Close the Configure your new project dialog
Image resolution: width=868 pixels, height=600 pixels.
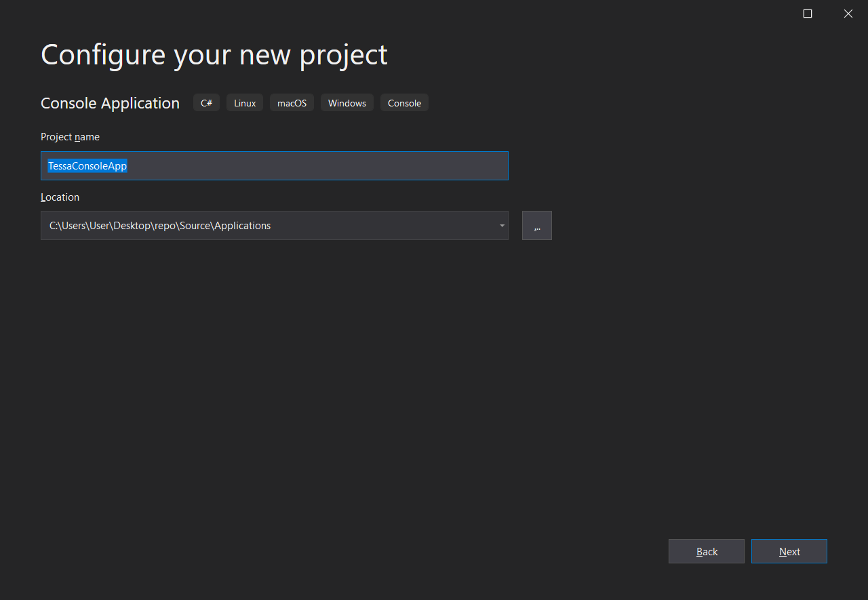click(x=848, y=14)
